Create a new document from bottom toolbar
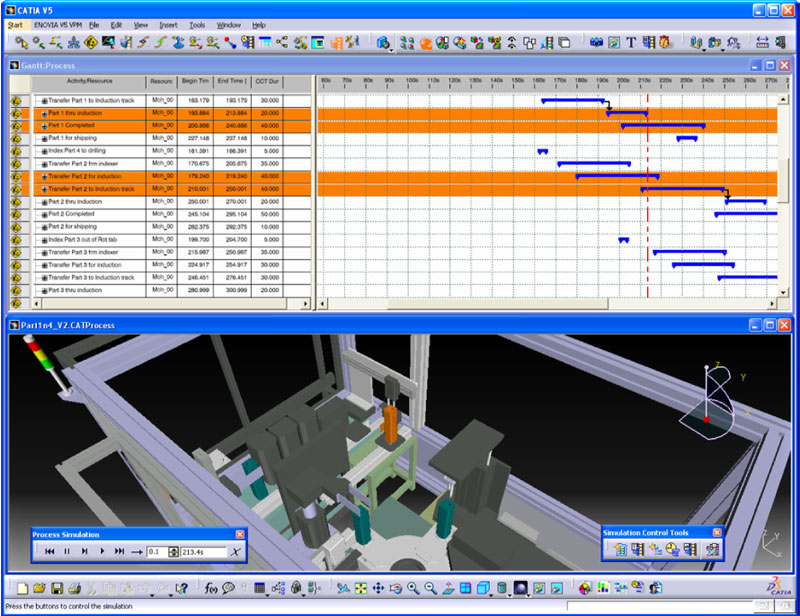This screenshot has height=616, width=800. 22,588
